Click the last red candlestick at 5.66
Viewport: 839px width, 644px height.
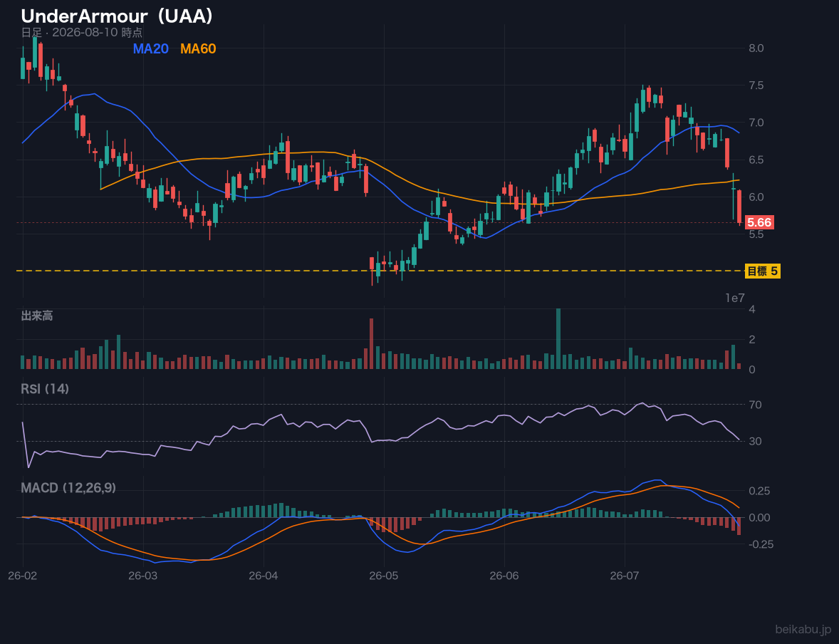click(739, 207)
